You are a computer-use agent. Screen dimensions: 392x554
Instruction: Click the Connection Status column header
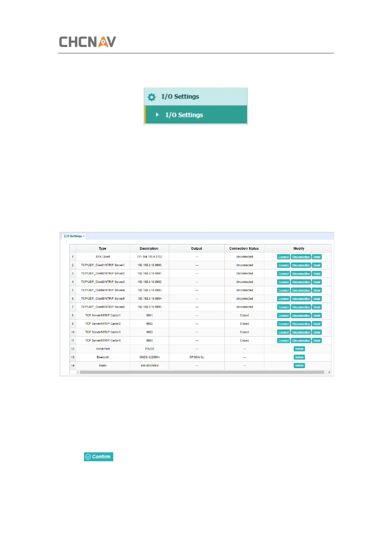[244, 248]
